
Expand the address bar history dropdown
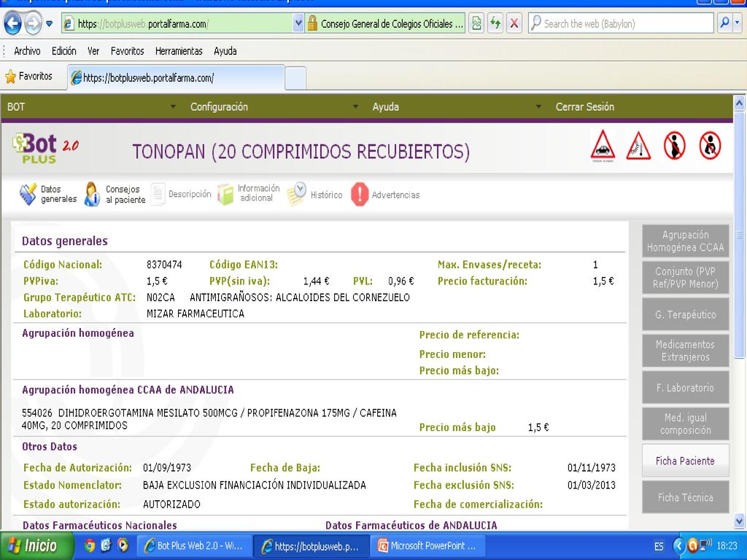click(298, 24)
